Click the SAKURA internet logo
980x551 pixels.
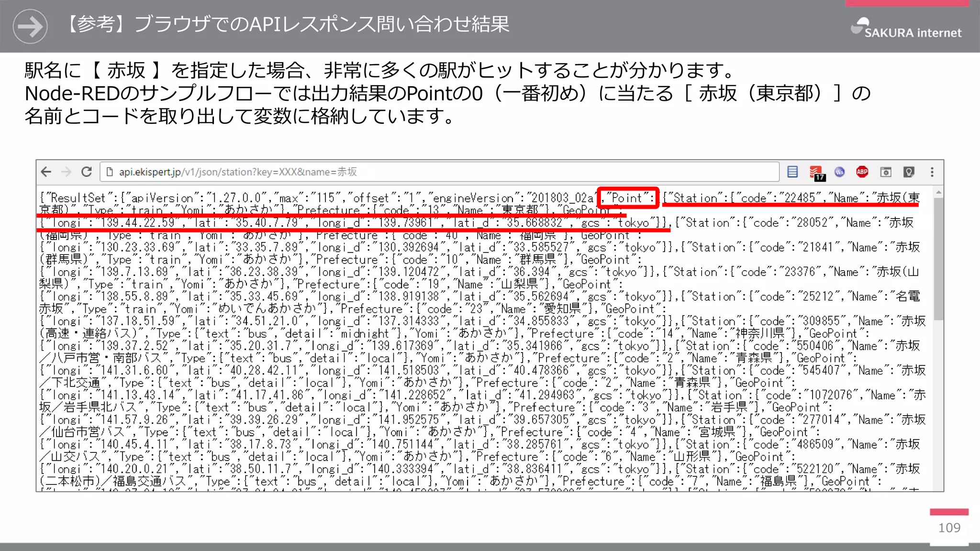[x=906, y=28]
